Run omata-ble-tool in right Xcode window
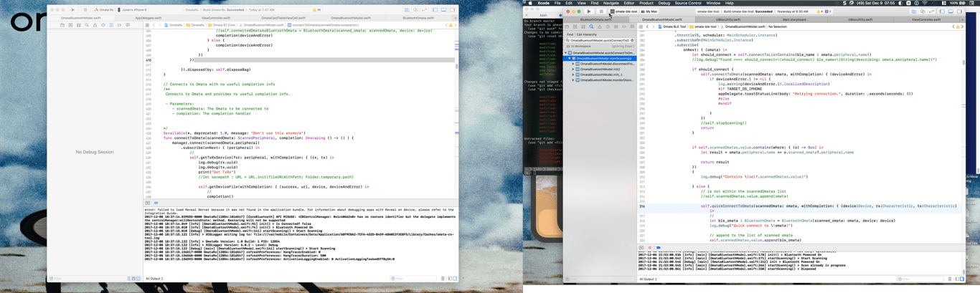Image resolution: width=980 pixels, height=293 pixels. click(589, 11)
